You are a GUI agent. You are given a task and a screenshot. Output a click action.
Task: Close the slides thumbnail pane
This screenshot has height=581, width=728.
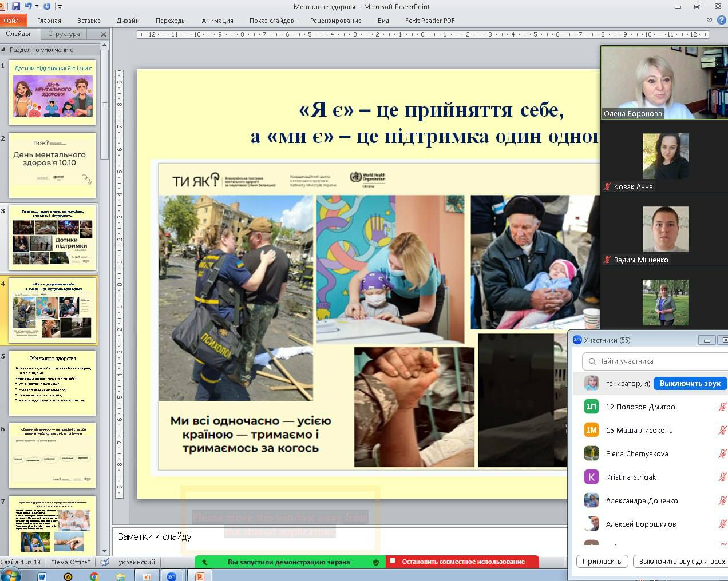coord(104,34)
